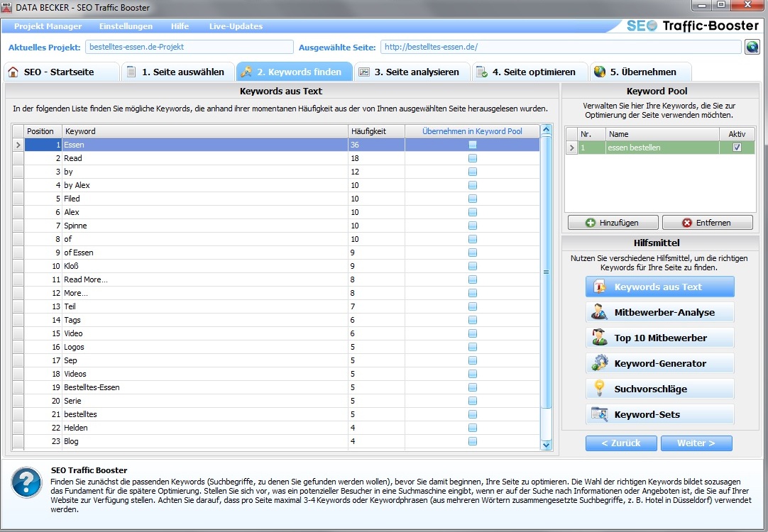The height and width of the screenshot is (532, 768).
Task: Go back with the Zurück button
Action: click(621, 443)
